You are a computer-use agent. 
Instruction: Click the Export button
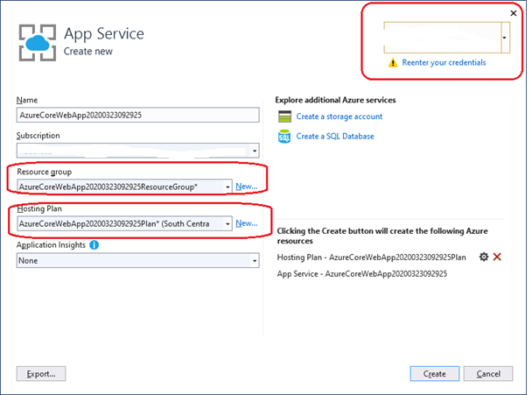click(41, 374)
